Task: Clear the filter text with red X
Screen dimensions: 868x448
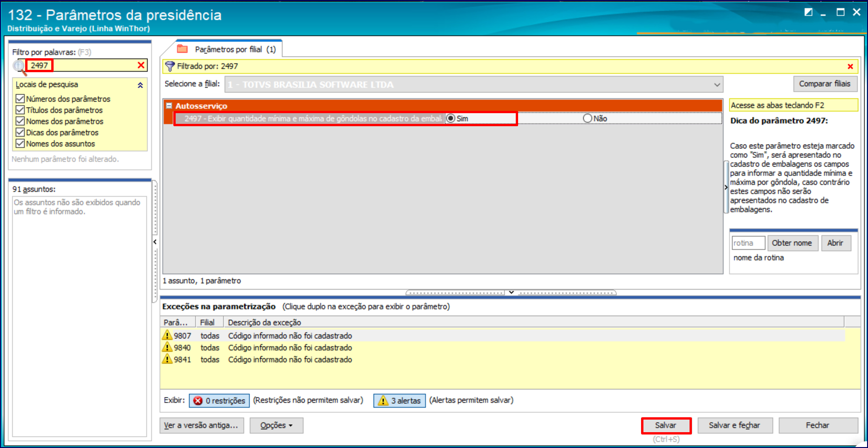Action: tap(141, 65)
